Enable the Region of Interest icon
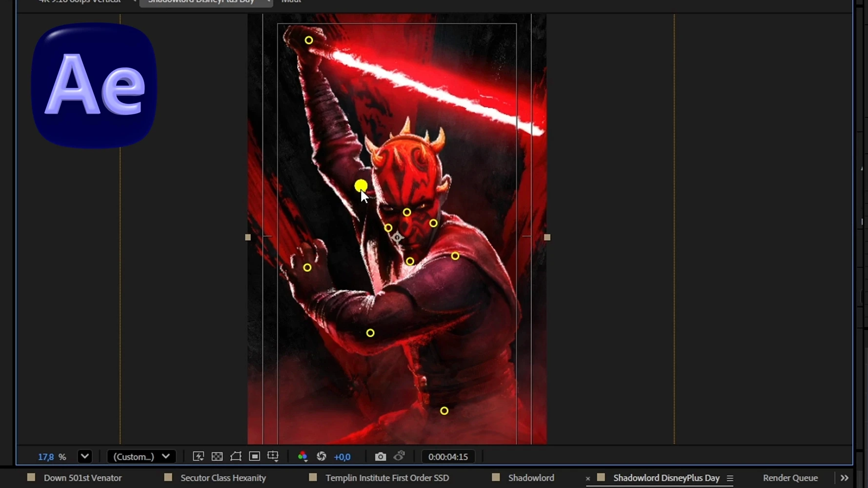The width and height of the screenshot is (868, 488). click(x=254, y=456)
